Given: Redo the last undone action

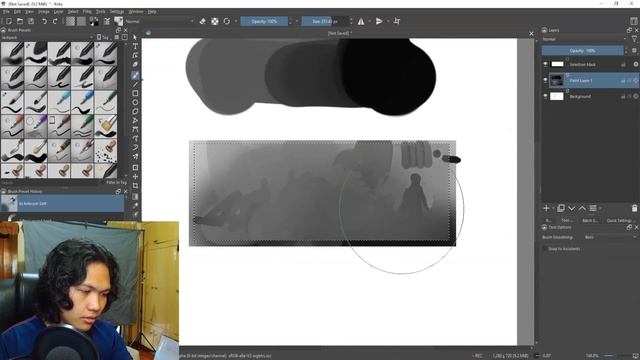Looking at the screenshot, I should point(55,21).
